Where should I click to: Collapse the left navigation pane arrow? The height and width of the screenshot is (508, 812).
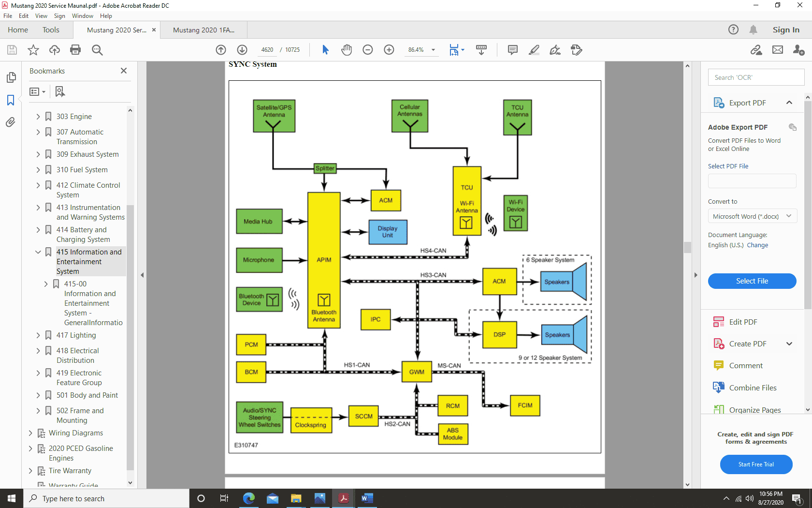142,275
